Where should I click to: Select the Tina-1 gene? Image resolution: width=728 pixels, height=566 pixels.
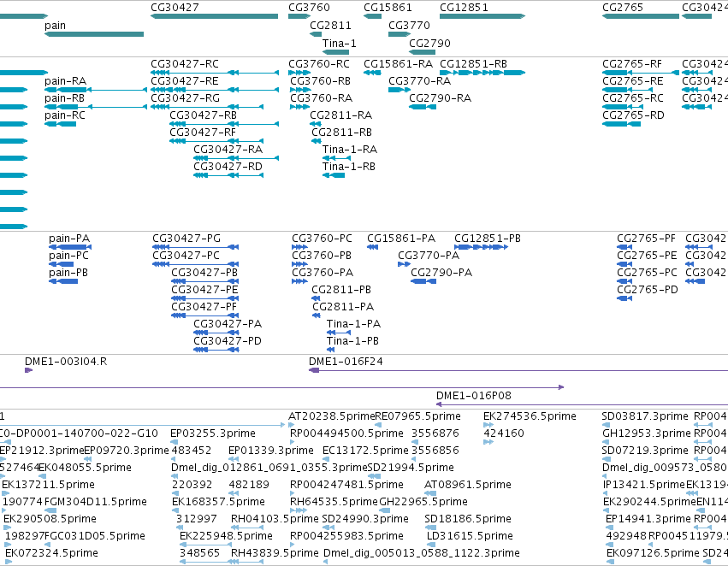point(335,52)
